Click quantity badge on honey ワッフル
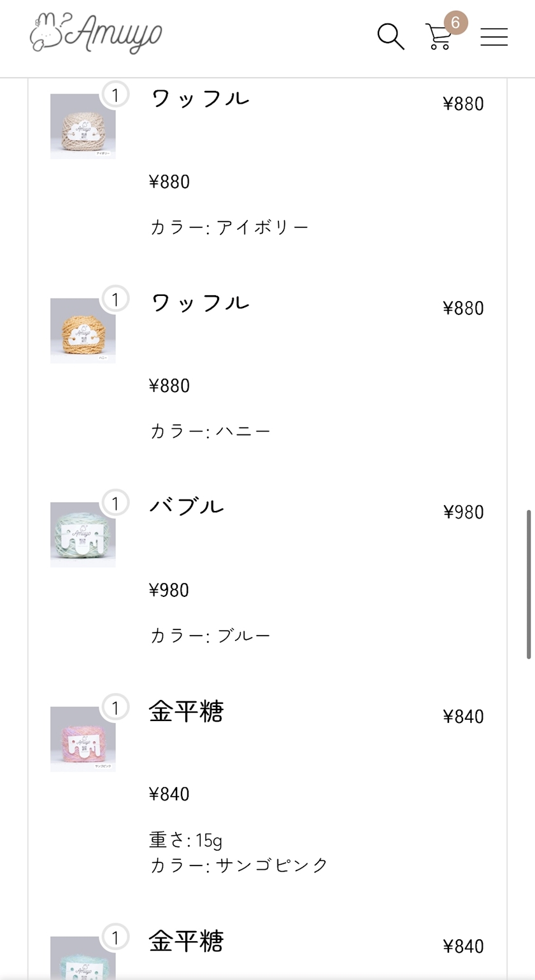Screen dimensions: 535x980 115,300
